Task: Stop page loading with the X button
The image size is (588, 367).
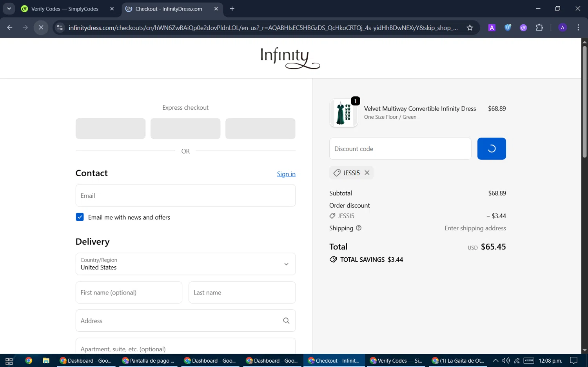Action: (41, 27)
